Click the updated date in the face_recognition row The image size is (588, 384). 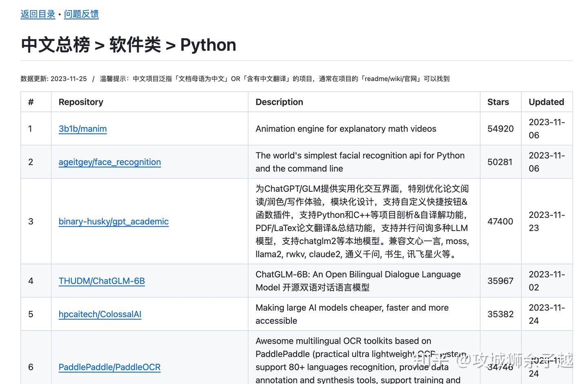pyautogui.click(x=547, y=162)
